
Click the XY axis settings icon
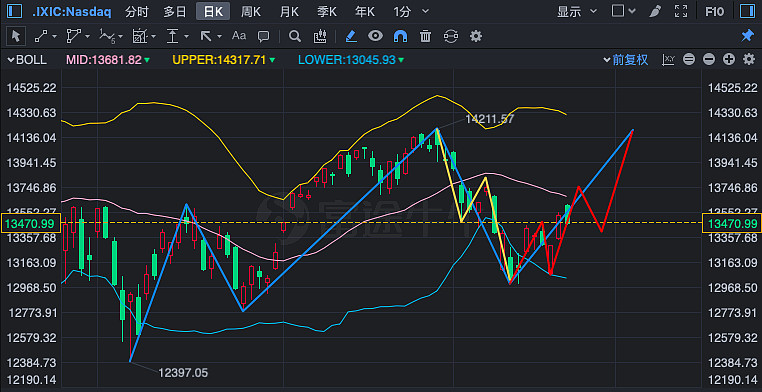pos(669,60)
